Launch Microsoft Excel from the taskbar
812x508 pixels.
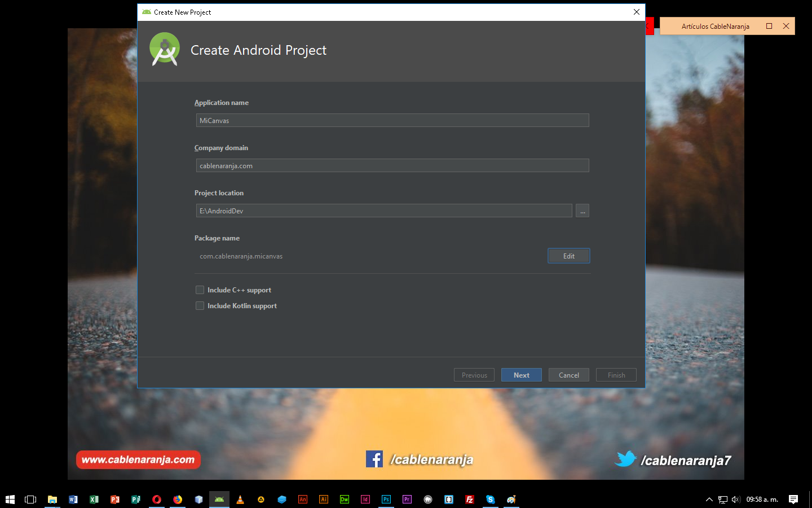[94, 500]
